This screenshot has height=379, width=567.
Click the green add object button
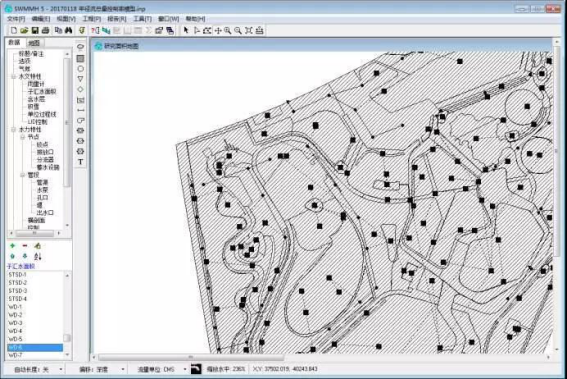pyautogui.click(x=13, y=246)
